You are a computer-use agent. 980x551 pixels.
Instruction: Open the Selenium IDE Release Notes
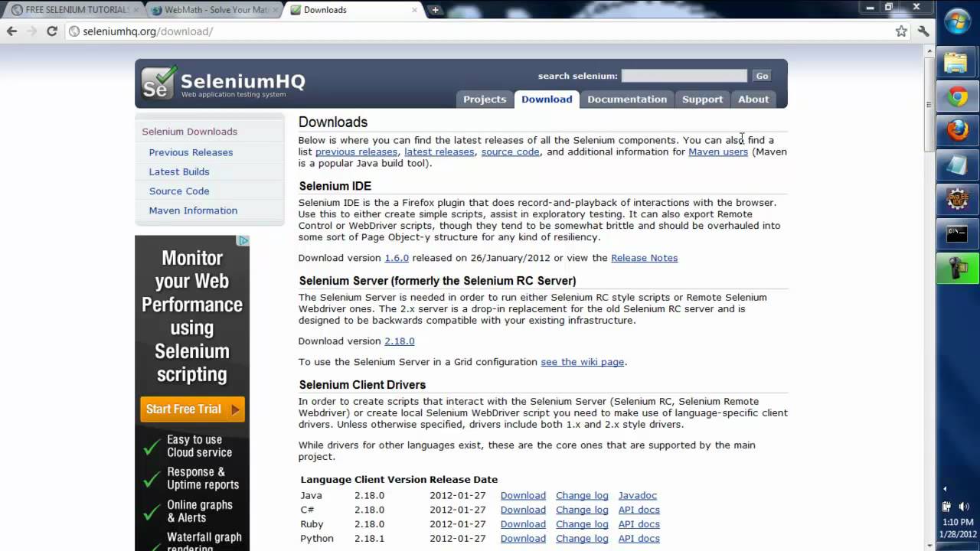click(644, 258)
